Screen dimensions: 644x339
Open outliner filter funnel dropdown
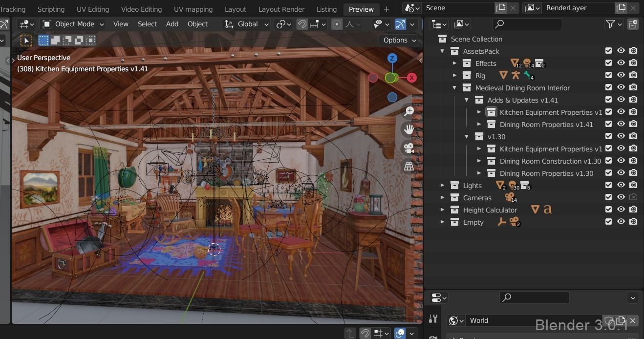click(x=614, y=24)
